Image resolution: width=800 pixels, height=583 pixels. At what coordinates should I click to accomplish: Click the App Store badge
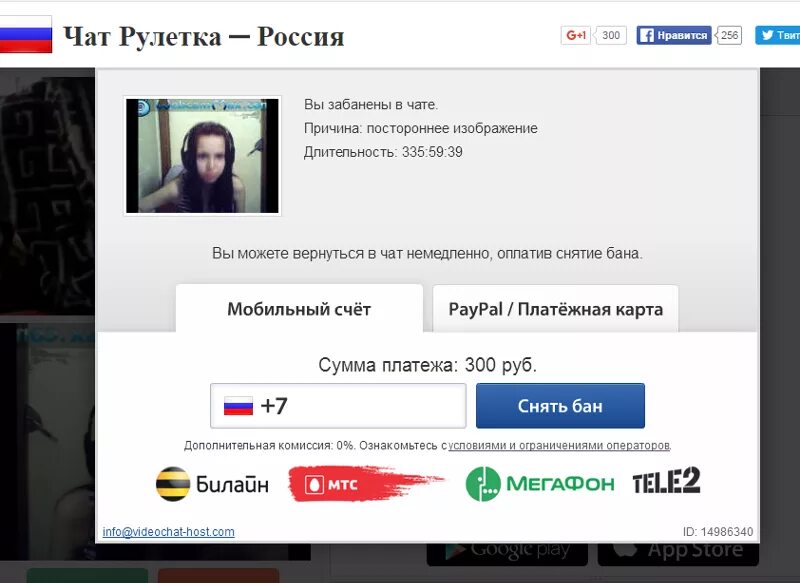click(x=678, y=551)
